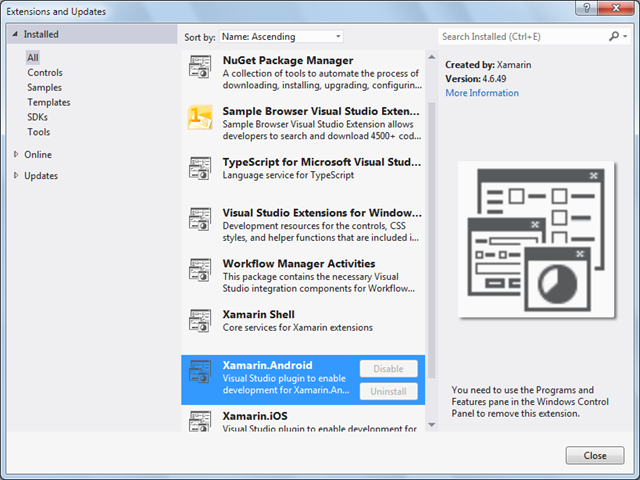
Task: Click the 'Language service for TypeScript' description
Action: point(288,175)
